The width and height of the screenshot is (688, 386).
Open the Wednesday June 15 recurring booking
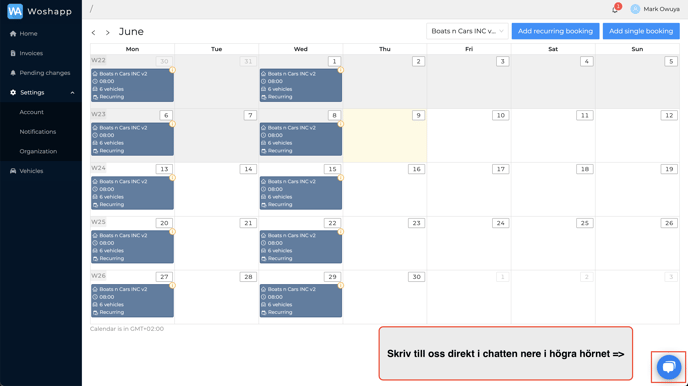[x=301, y=193]
